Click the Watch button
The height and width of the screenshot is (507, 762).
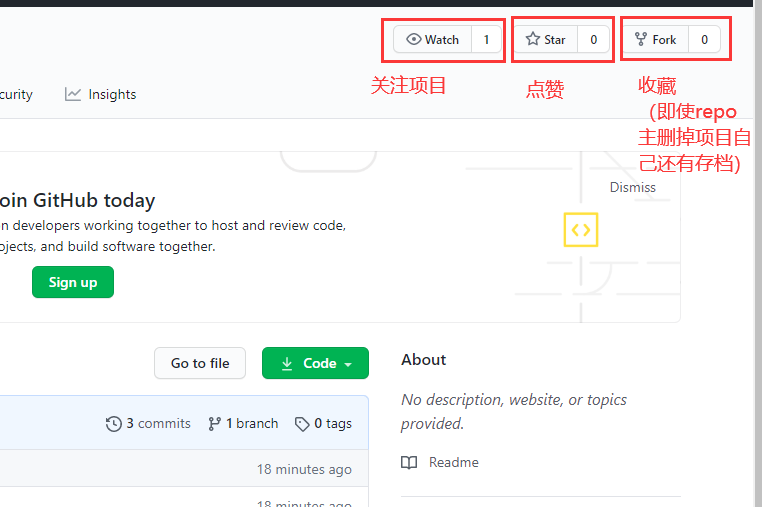[x=433, y=39]
